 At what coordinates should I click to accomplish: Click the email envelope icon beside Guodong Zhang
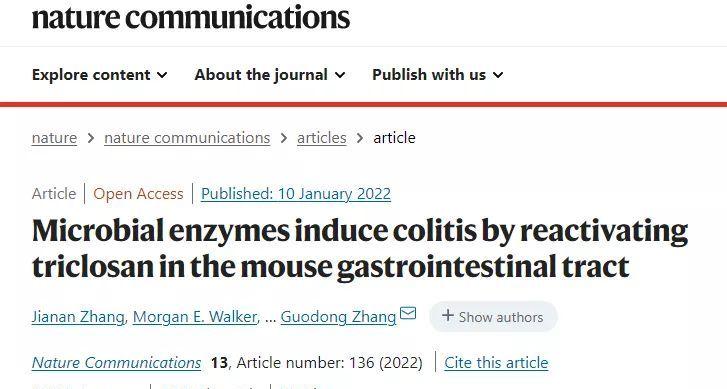[408, 314]
